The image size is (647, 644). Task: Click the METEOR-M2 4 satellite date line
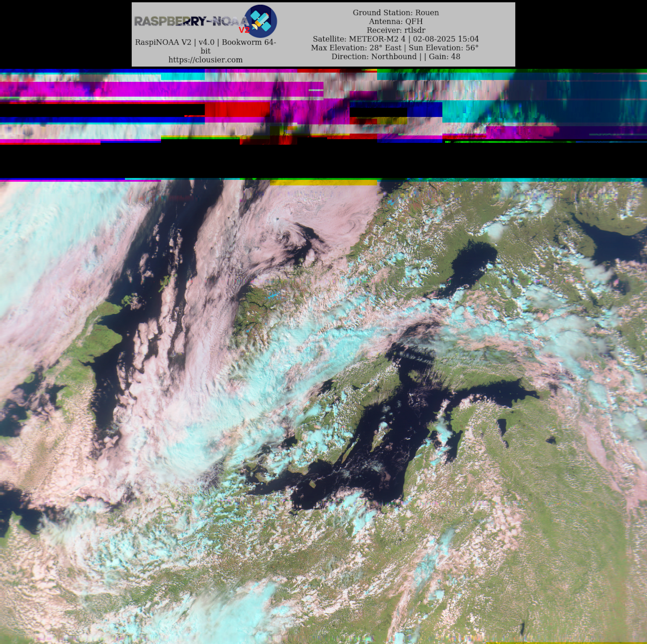coord(396,39)
